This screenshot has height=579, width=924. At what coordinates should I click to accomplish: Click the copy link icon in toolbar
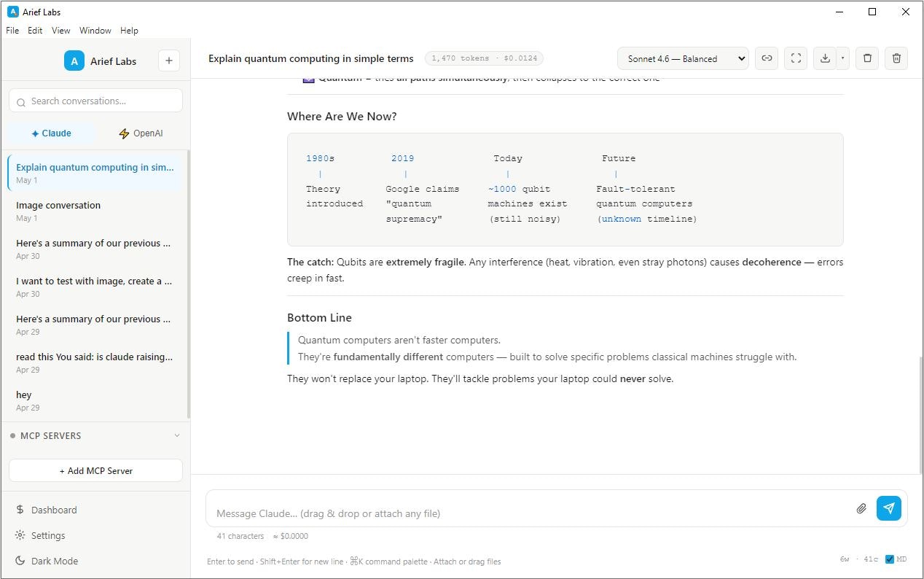point(767,58)
